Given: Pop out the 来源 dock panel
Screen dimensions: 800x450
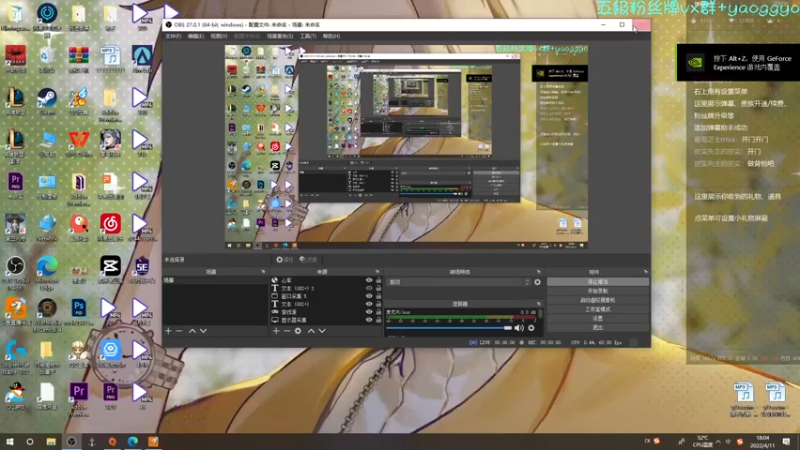Looking at the screenshot, I should pos(378,272).
